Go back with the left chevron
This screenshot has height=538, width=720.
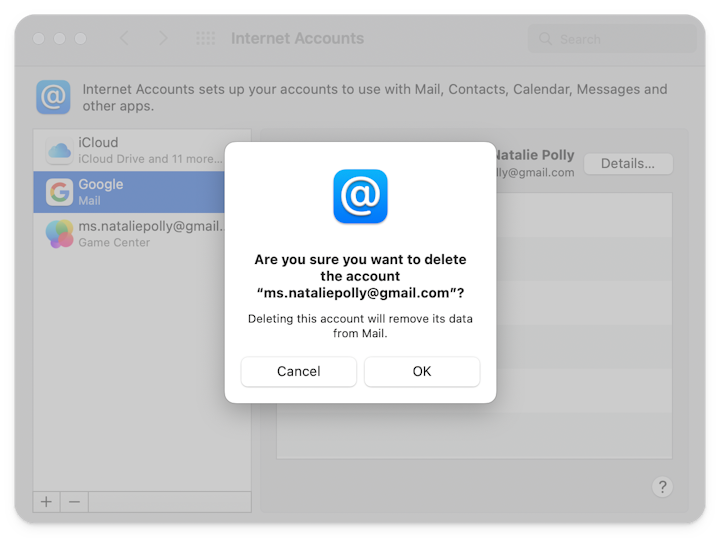click(x=125, y=39)
